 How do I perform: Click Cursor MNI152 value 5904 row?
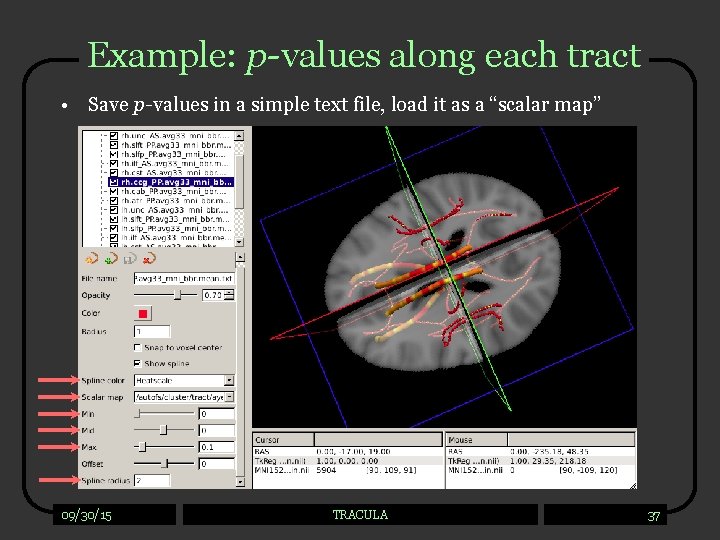[x=348, y=470]
